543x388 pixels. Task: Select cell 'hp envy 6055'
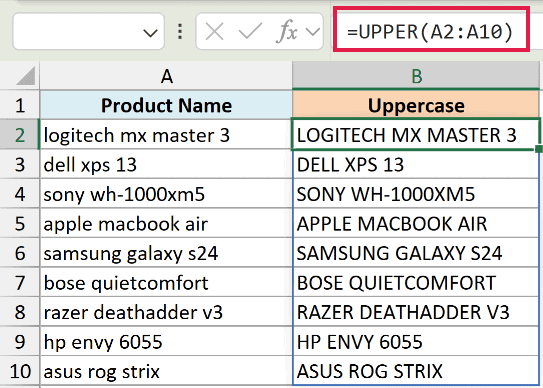[166, 341]
